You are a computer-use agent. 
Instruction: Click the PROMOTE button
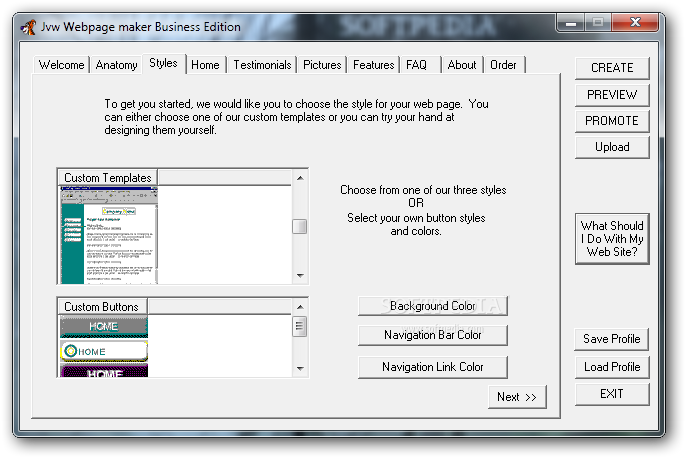tap(612, 121)
